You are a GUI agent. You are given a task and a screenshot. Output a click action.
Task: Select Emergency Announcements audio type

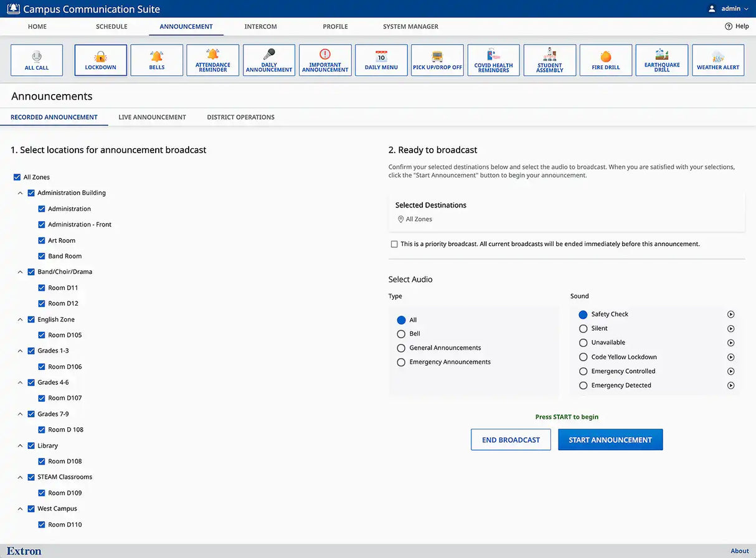401,362
